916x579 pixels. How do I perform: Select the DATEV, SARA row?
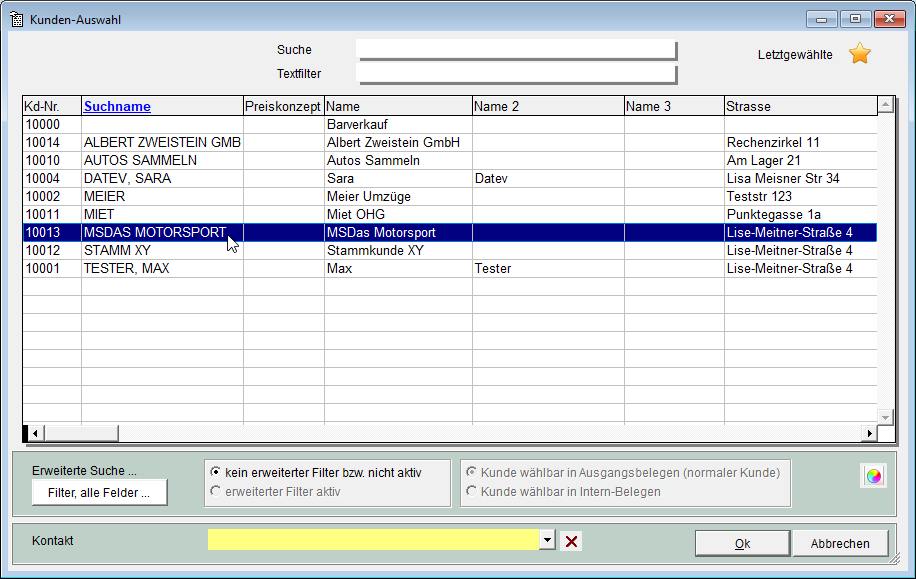point(450,178)
